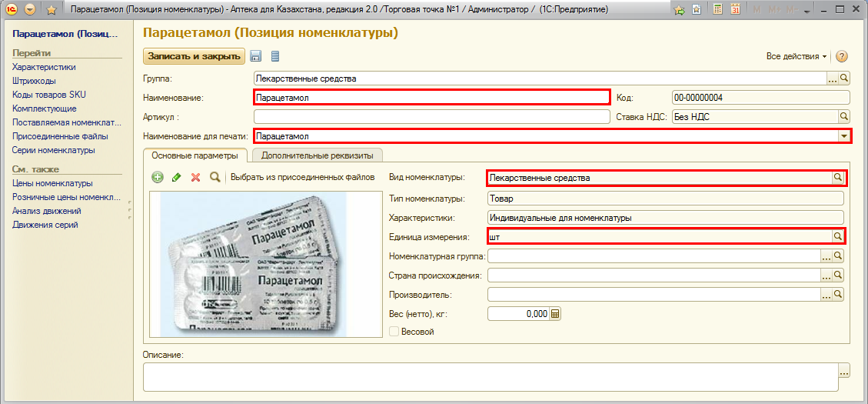The width and height of the screenshot is (868, 404).
Task: Click the save floppy disk icon
Action: point(256,56)
